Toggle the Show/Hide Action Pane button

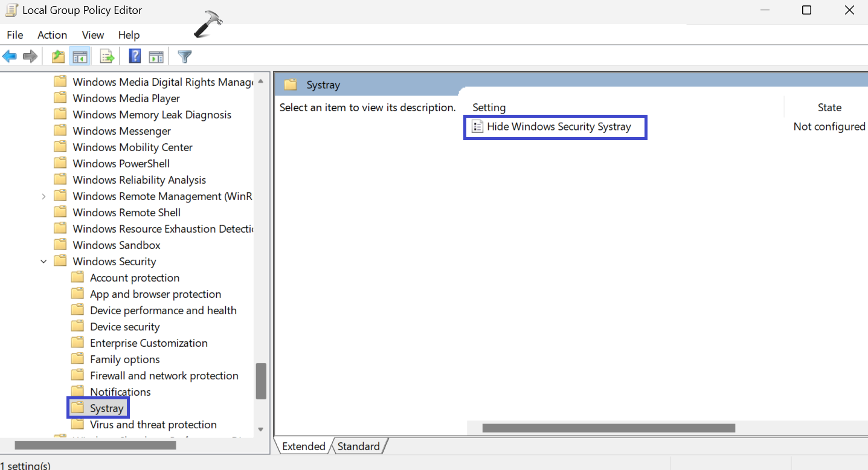point(156,57)
